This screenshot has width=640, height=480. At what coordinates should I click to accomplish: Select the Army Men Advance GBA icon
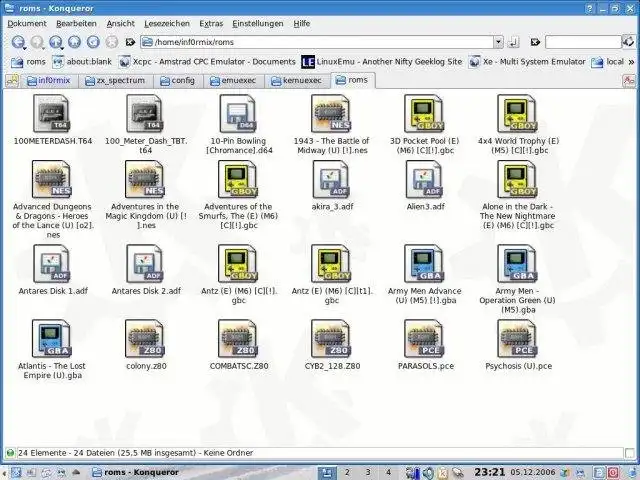point(424,264)
